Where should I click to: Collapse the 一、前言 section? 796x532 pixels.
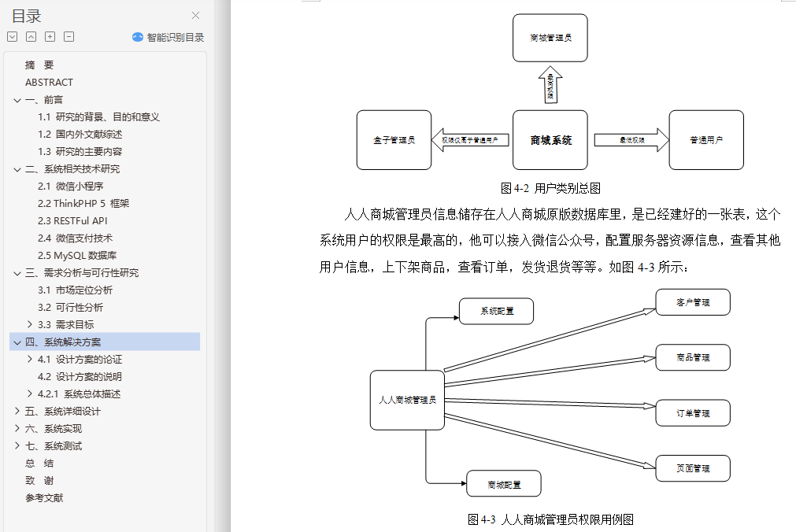(x=17, y=100)
